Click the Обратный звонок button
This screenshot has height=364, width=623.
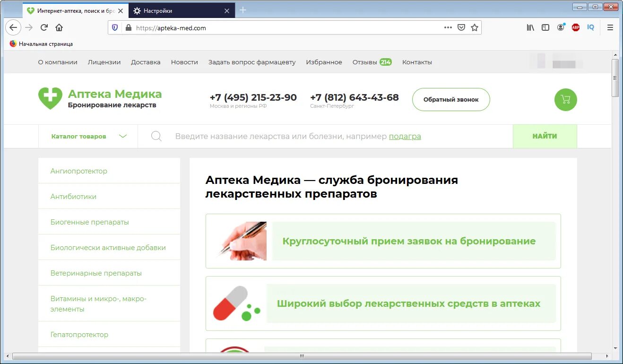451,100
